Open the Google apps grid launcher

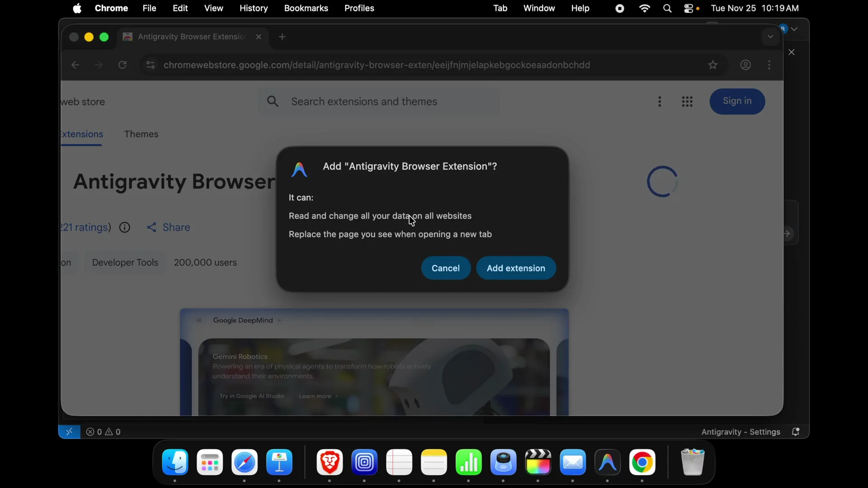pos(687,101)
